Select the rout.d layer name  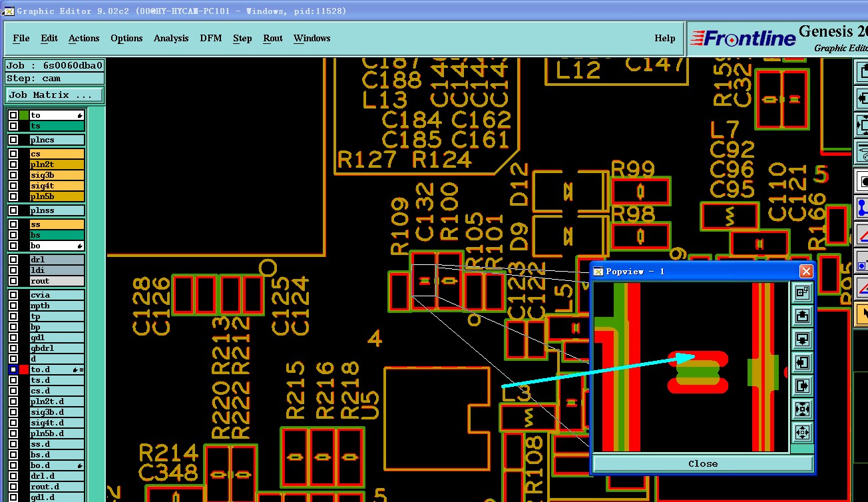(x=57, y=487)
